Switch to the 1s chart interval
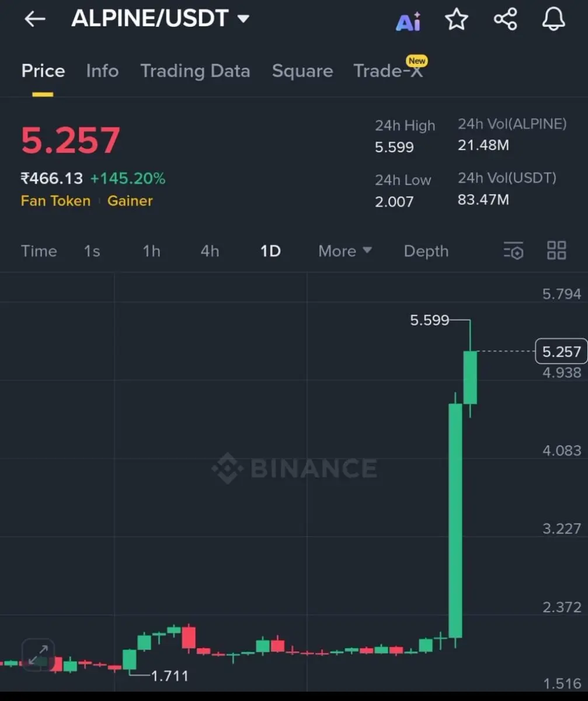 [92, 251]
